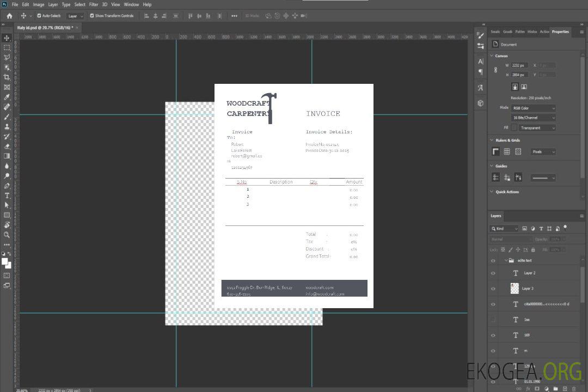The height and width of the screenshot is (392, 588).
Task: Open the 3D panel cube icon
Action: click(x=481, y=103)
